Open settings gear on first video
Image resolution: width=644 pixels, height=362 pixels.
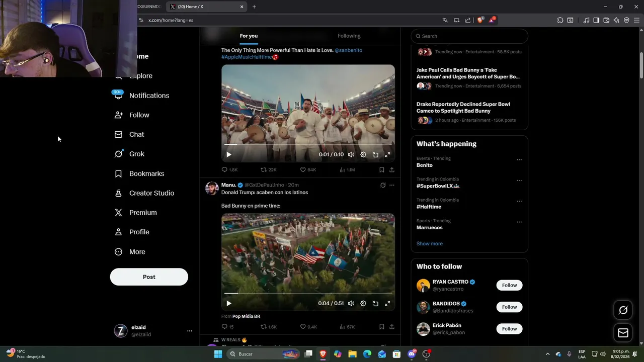click(363, 155)
